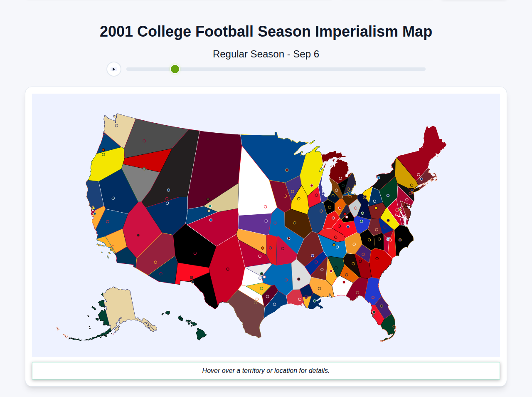Click the team marker in the large maroon northern territory
532x397 pixels.
(x=208, y=199)
